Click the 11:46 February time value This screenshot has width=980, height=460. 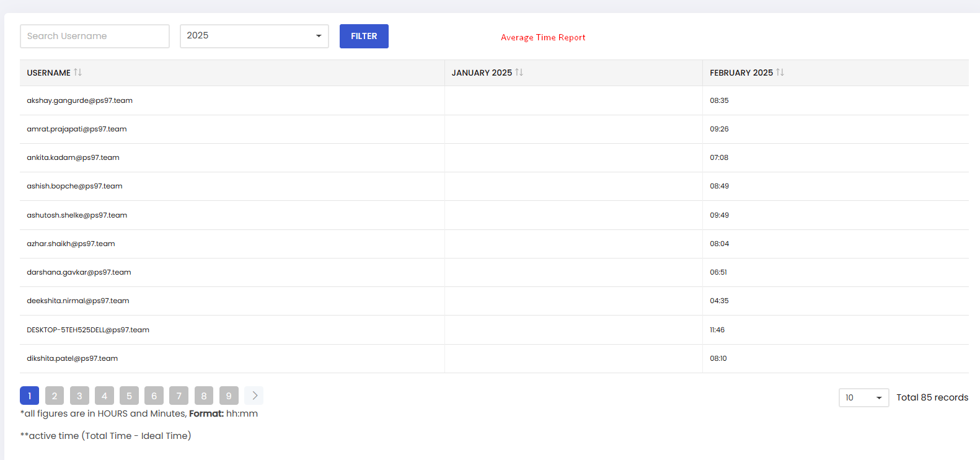point(717,330)
